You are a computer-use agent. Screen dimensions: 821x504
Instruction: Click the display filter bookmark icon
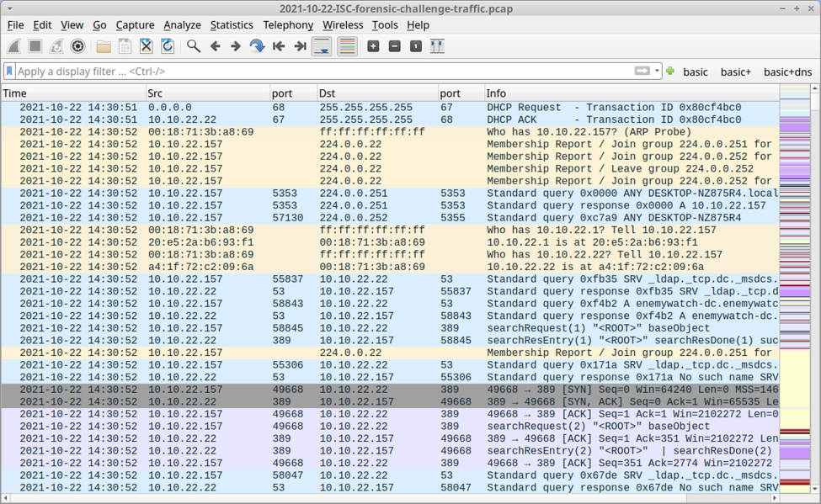9,72
